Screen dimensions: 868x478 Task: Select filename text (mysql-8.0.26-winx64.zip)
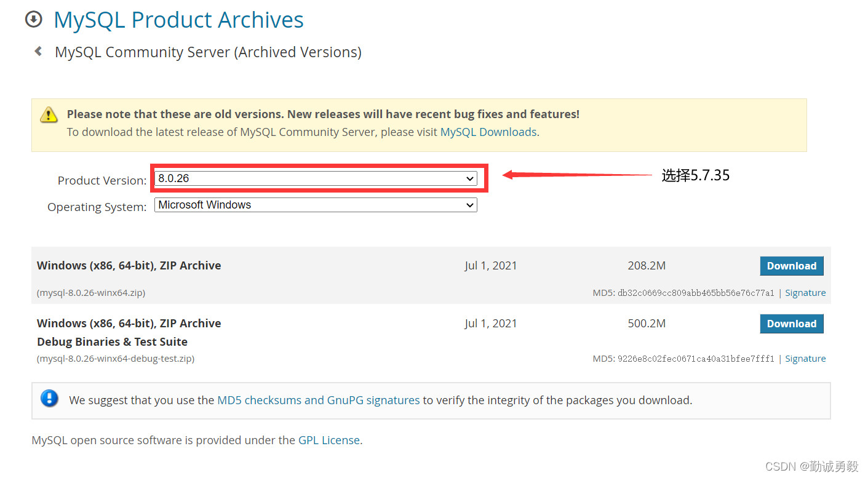coord(91,293)
